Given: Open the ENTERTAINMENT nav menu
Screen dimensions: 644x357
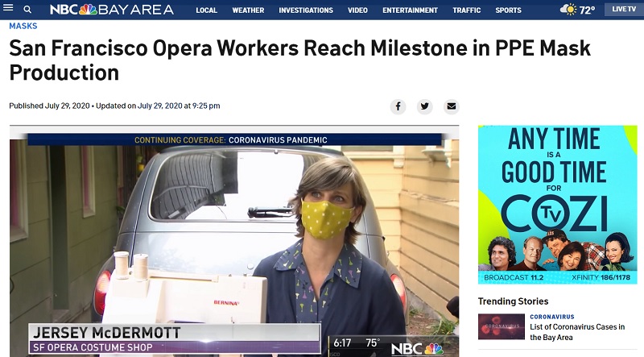Looking at the screenshot, I should 410,10.
